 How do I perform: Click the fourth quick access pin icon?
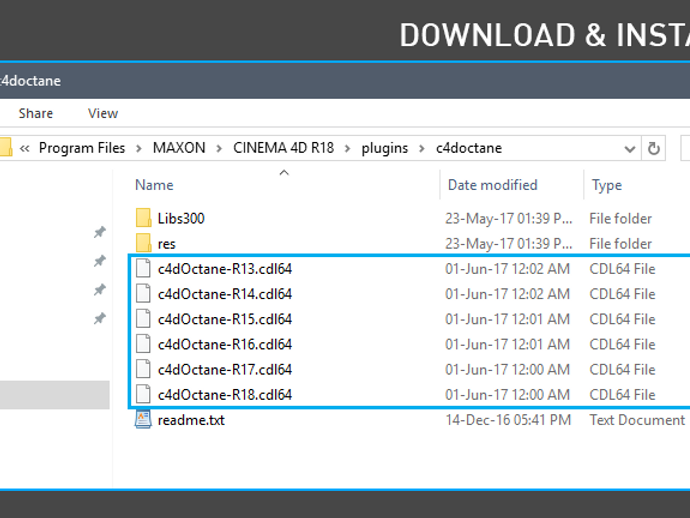[x=100, y=318]
